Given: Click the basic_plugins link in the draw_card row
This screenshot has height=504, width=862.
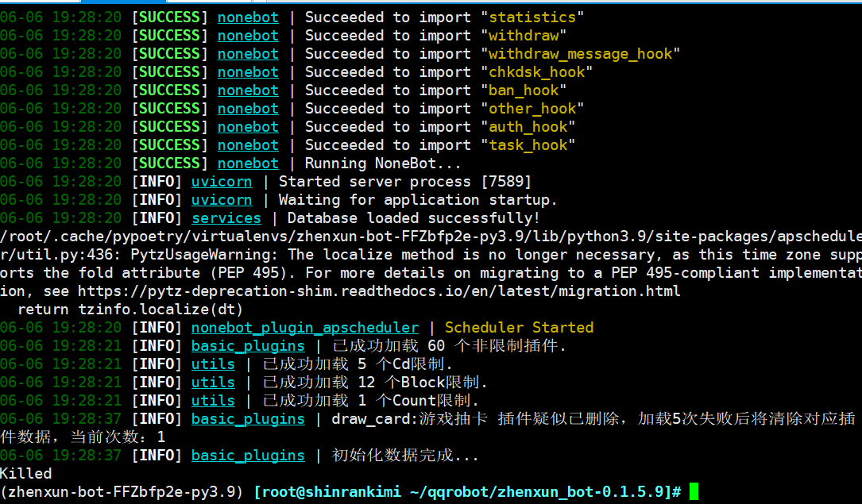Looking at the screenshot, I should [x=248, y=419].
